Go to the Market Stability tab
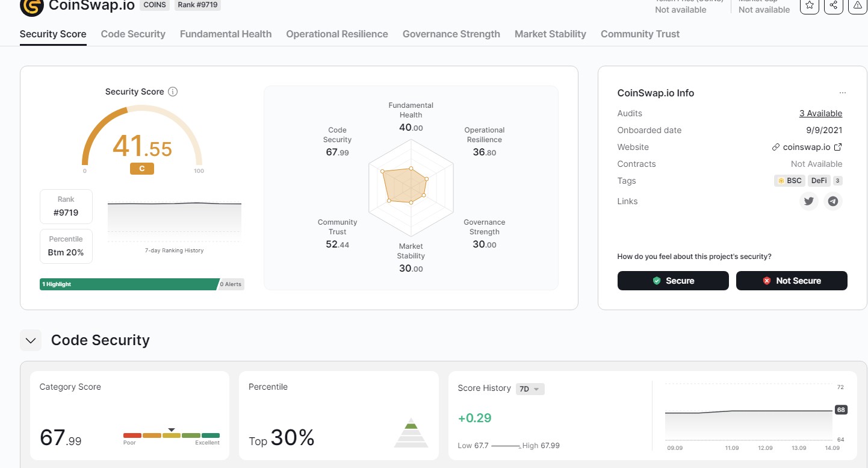The image size is (868, 468). (x=550, y=34)
